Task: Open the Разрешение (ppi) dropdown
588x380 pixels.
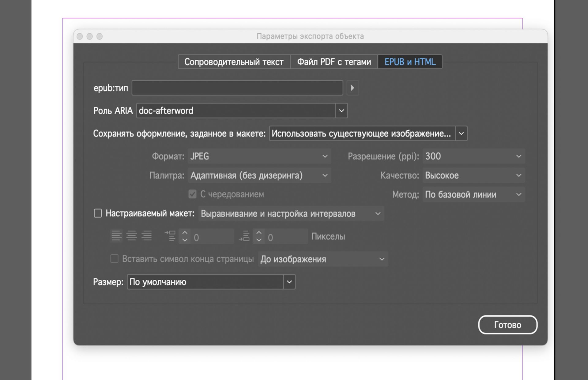Action: click(x=518, y=156)
